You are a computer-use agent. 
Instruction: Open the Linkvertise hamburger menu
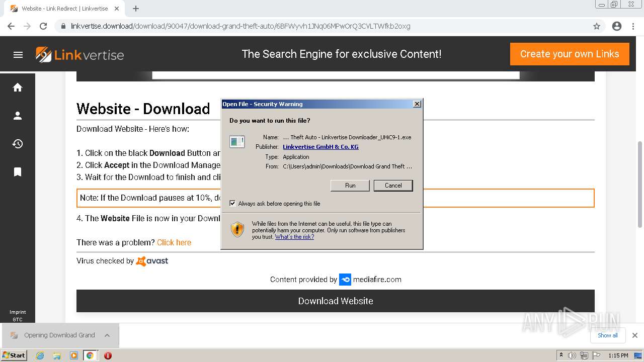pyautogui.click(x=18, y=55)
